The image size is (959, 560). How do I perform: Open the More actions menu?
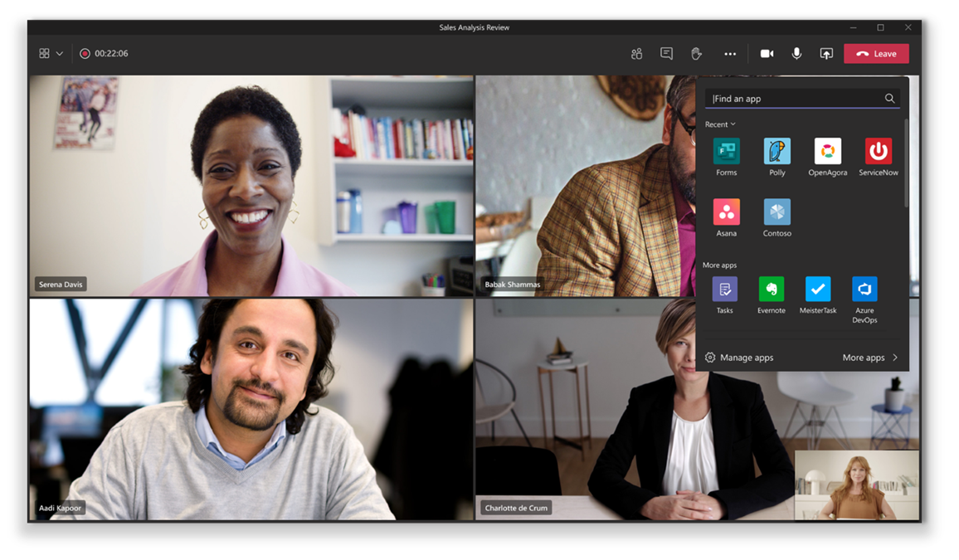click(730, 53)
